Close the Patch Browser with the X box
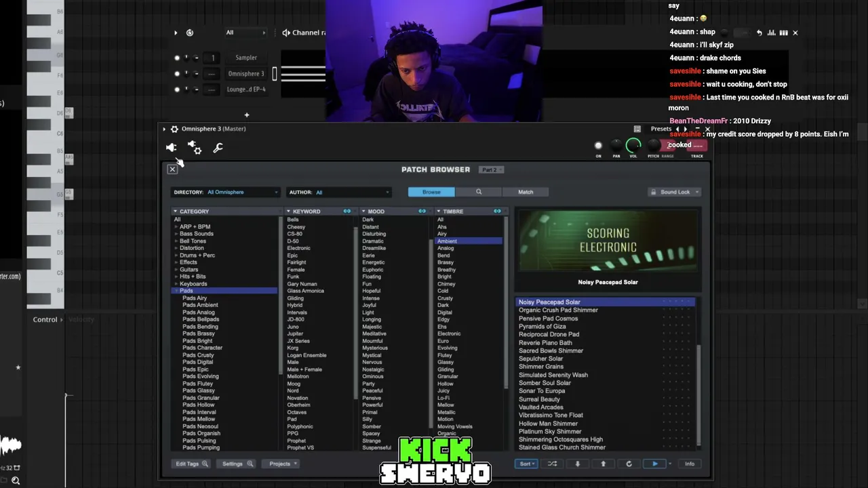 coord(172,169)
